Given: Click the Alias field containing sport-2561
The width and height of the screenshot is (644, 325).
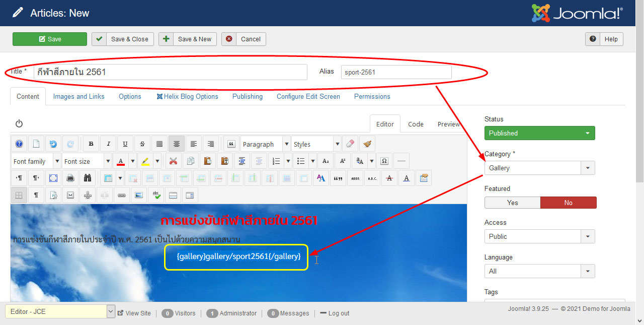Looking at the screenshot, I should click(396, 72).
